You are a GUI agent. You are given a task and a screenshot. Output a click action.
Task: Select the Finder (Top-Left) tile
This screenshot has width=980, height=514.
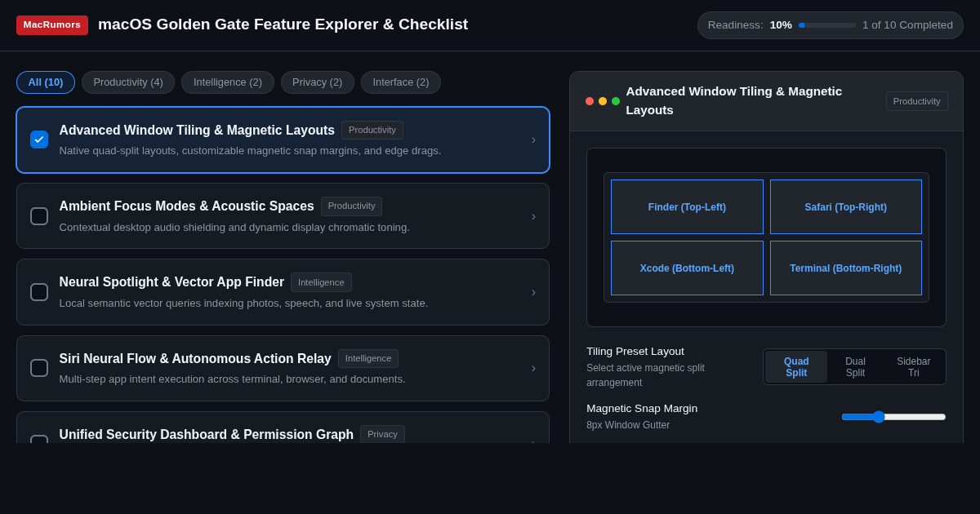(687, 207)
